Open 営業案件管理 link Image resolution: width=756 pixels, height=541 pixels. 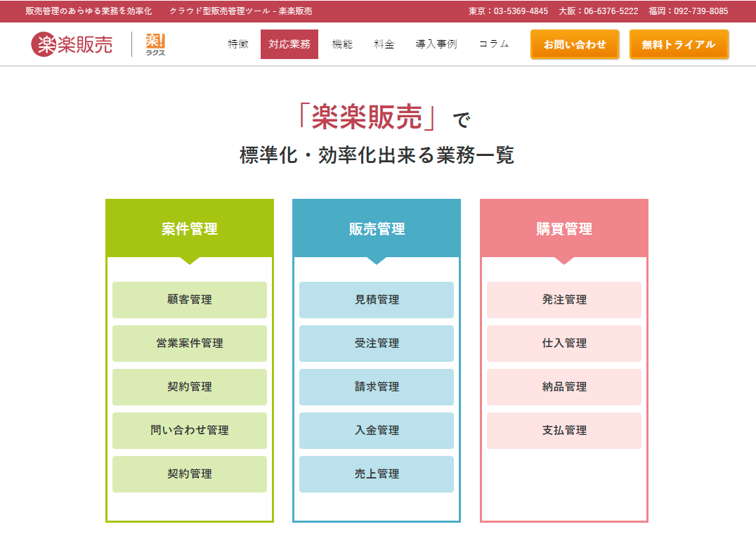(190, 344)
